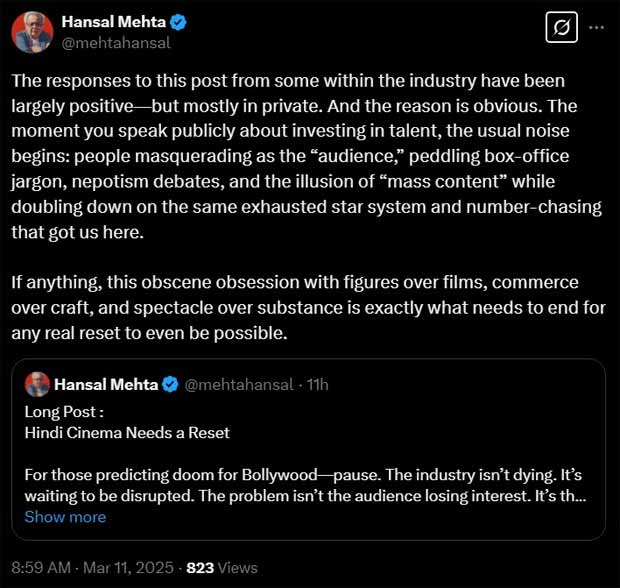
Task: Click Hansal Mehta's profile avatar at top
Action: coord(32,32)
